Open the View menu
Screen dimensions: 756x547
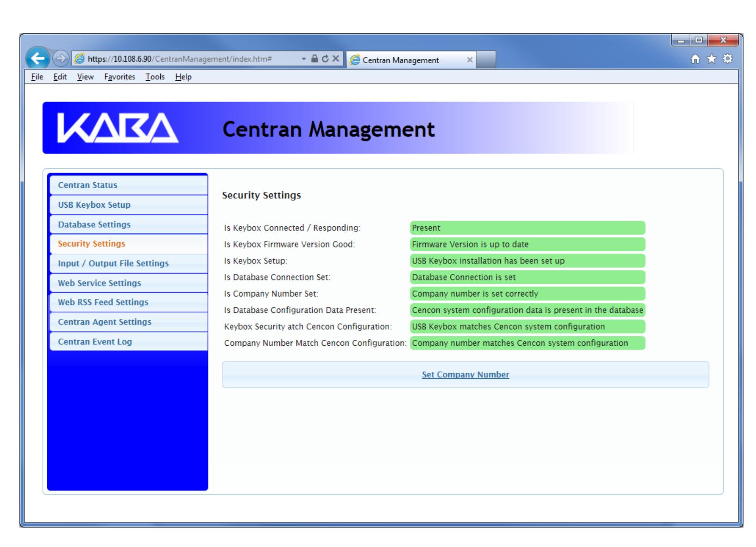pos(85,77)
